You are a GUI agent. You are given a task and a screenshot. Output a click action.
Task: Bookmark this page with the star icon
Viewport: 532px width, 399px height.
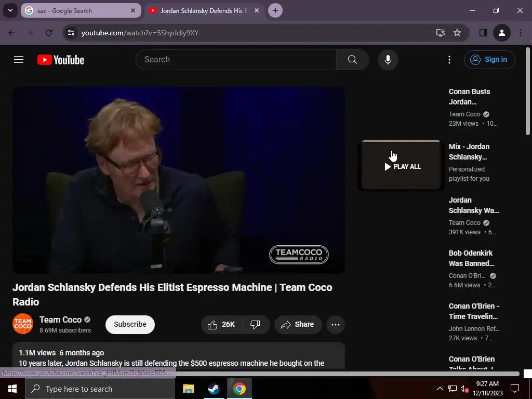click(x=457, y=33)
